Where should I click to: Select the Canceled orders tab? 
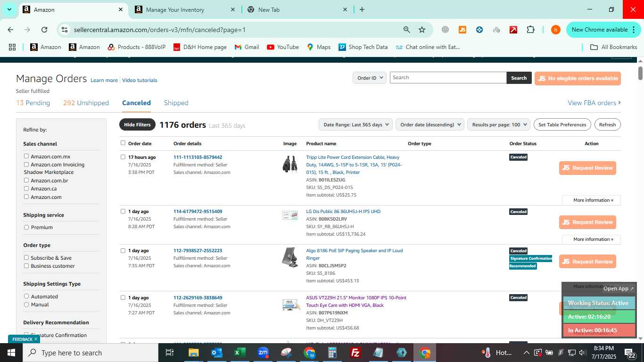click(x=136, y=103)
